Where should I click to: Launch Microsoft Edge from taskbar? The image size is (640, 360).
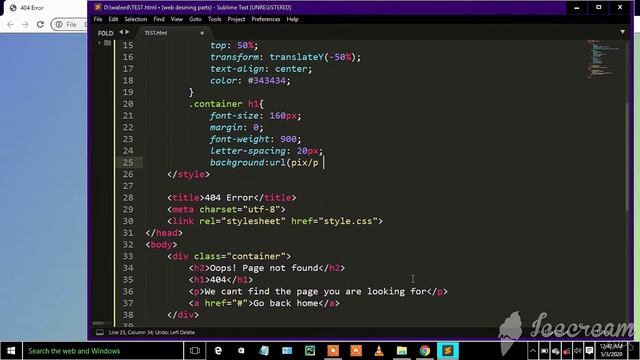[x=218, y=351]
